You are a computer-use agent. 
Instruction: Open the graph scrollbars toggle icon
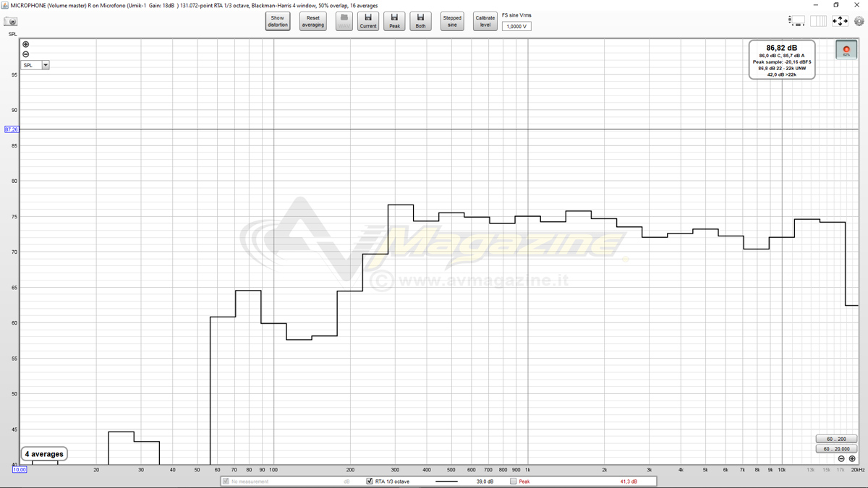click(x=796, y=21)
